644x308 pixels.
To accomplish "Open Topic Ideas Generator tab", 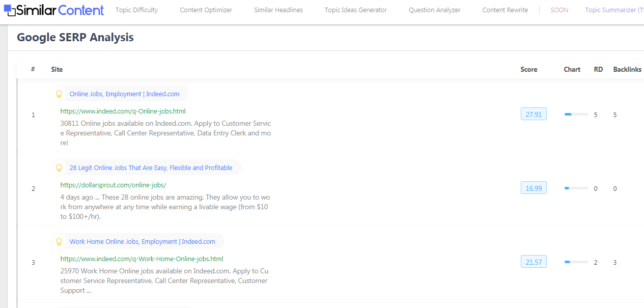I will tap(356, 10).
